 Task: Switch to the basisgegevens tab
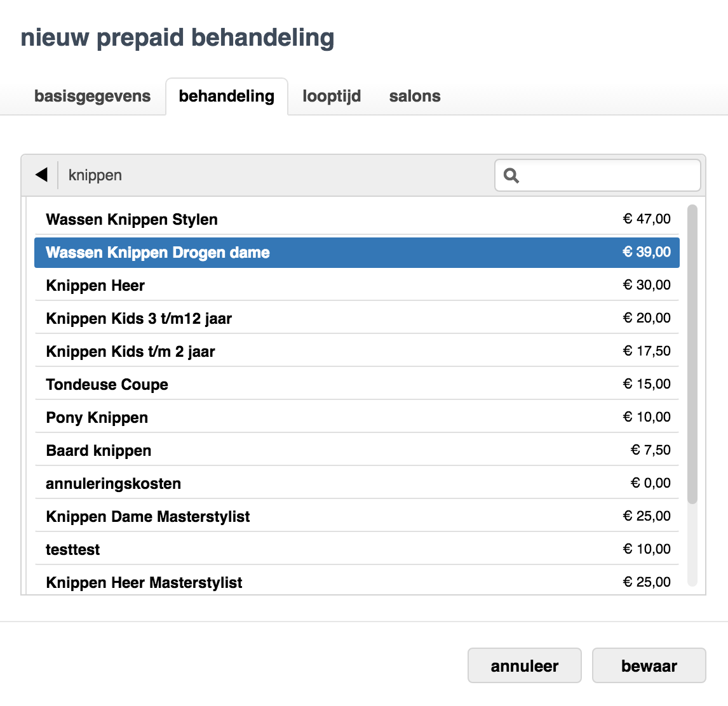92,96
